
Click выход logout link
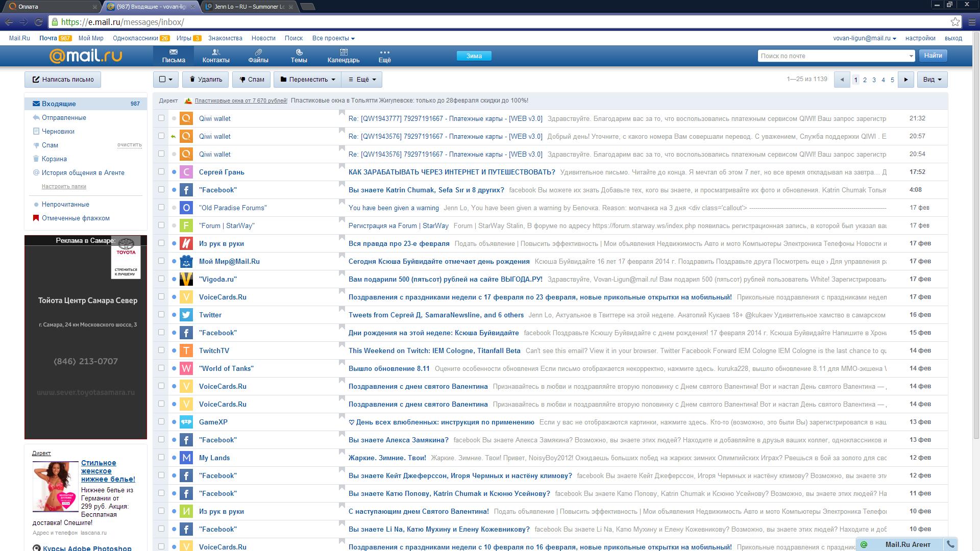(x=953, y=38)
